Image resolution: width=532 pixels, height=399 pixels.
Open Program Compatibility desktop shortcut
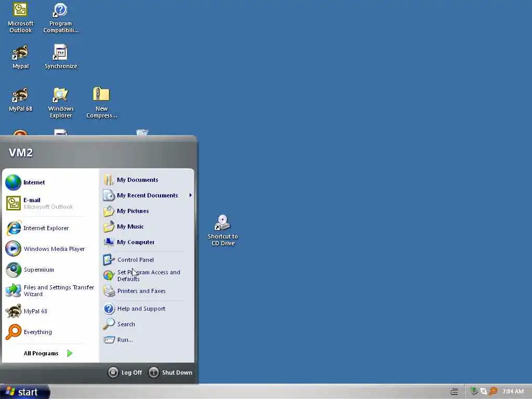(61, 18)
